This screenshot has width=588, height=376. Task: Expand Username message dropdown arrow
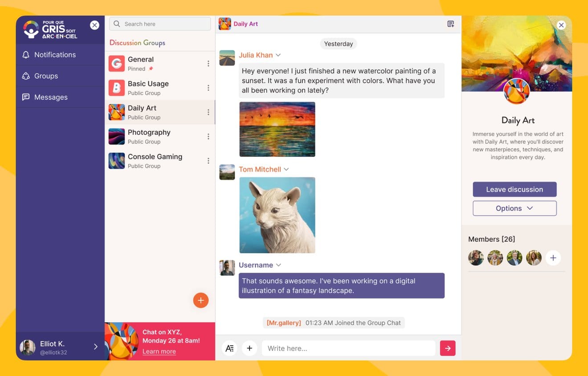[278, 265]
